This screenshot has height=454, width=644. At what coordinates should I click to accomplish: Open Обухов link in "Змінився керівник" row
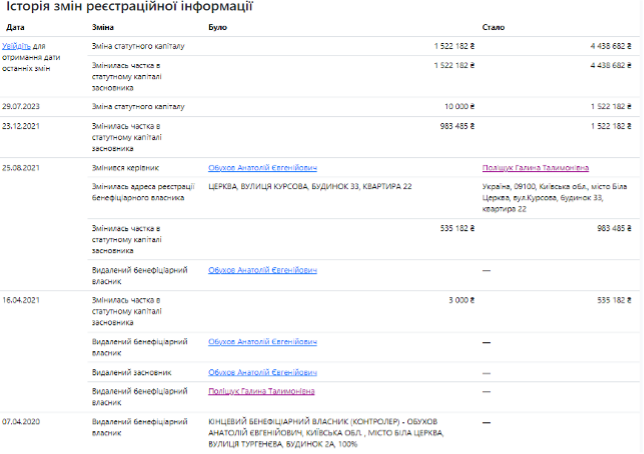[262, 168]
